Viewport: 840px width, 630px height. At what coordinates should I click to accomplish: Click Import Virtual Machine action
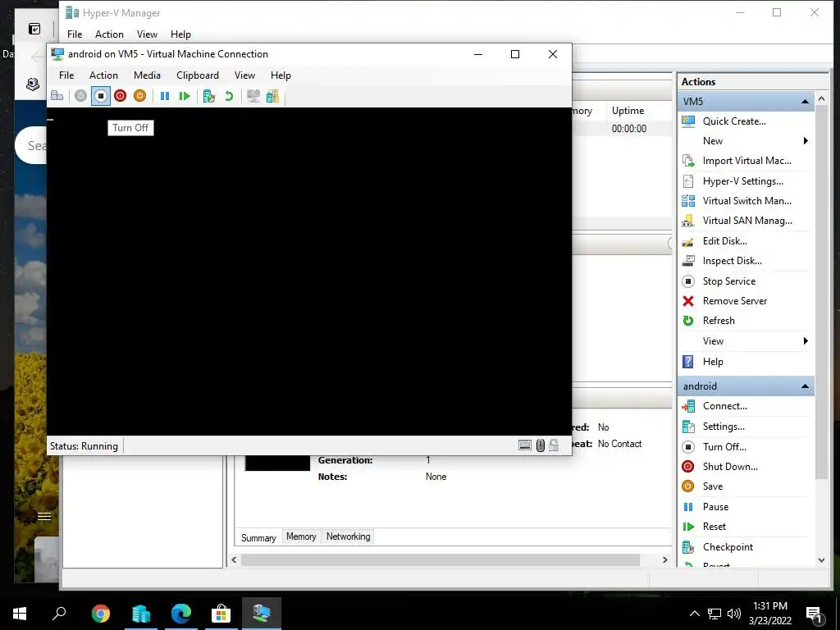tap(746, 161)
